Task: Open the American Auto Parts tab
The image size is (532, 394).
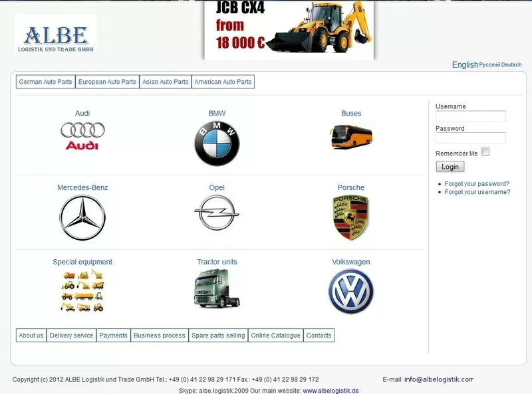Action: tap(223, 82)
